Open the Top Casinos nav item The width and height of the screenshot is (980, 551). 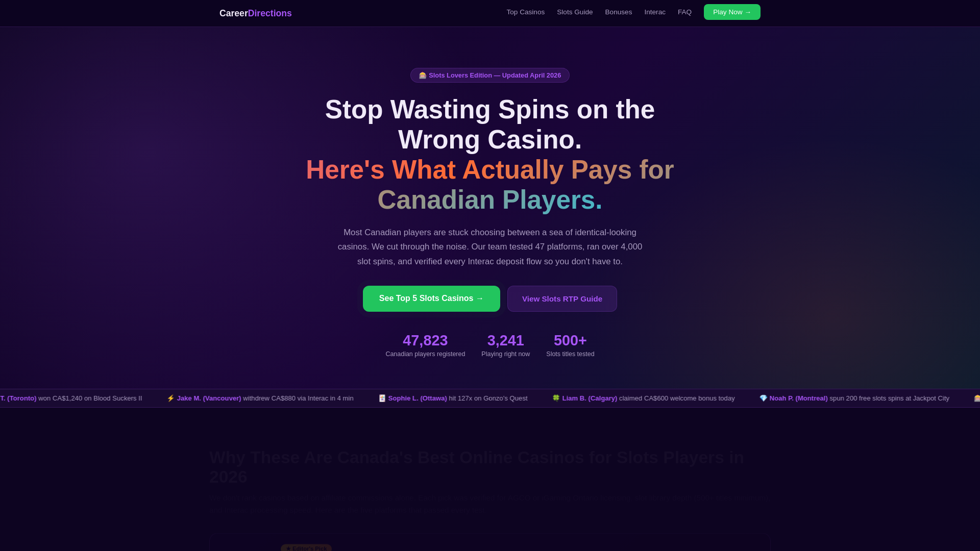525,12
